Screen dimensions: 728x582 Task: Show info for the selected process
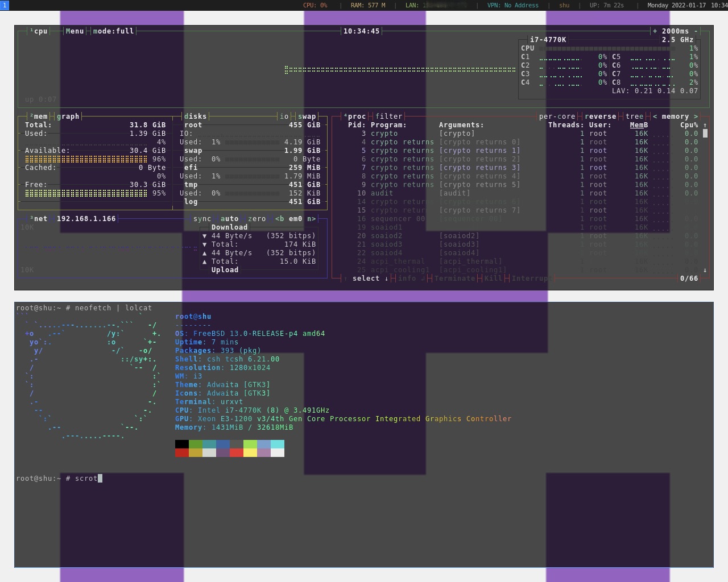tap(411, 278)
